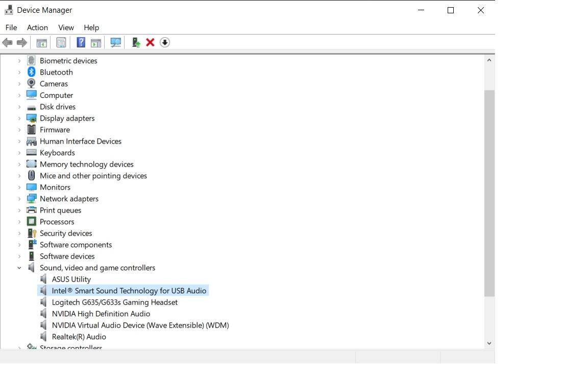Select the ASUS Utility device
The image size is (588, 368).
point(71,279)
